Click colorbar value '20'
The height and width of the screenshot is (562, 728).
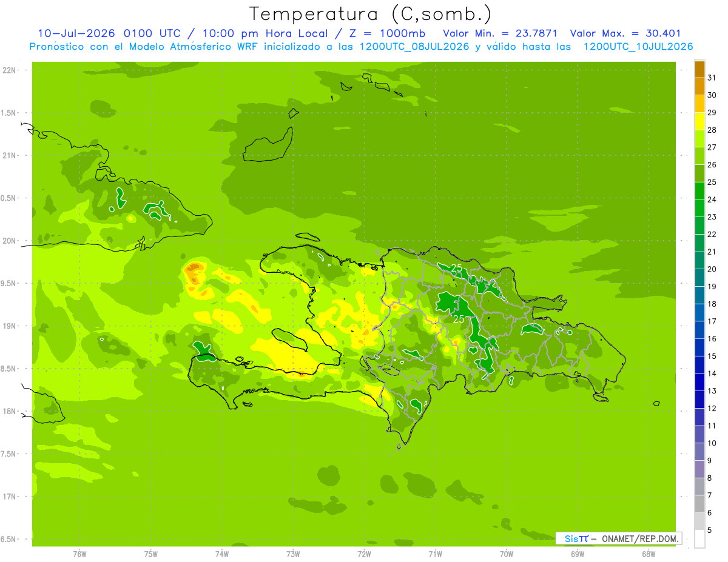coord(712,269)
